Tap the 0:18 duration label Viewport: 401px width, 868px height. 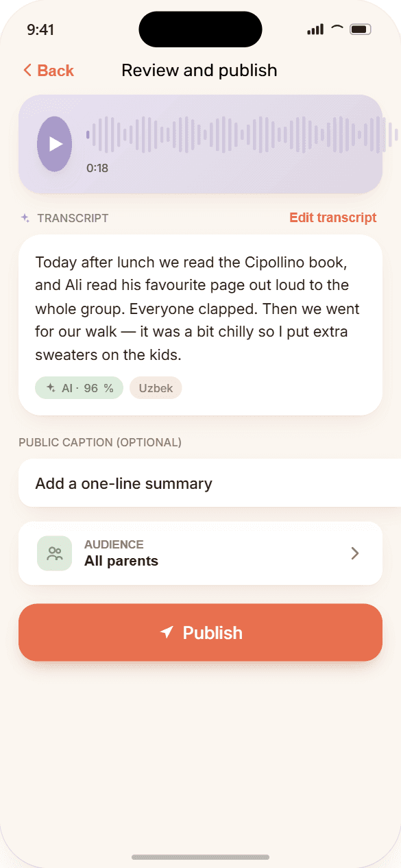[97, 168]
